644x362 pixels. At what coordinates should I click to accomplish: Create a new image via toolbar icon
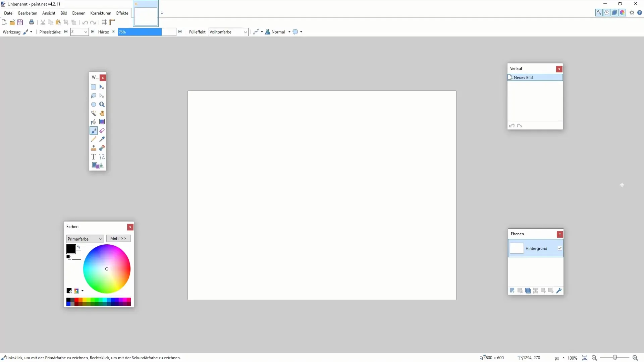(x=4, y=22)
